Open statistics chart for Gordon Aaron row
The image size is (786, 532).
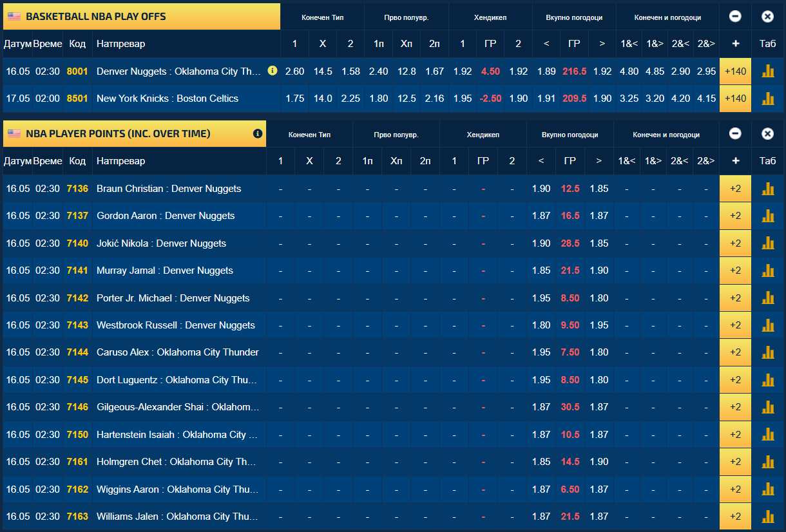pyautogui.click(x=767, y=216)
